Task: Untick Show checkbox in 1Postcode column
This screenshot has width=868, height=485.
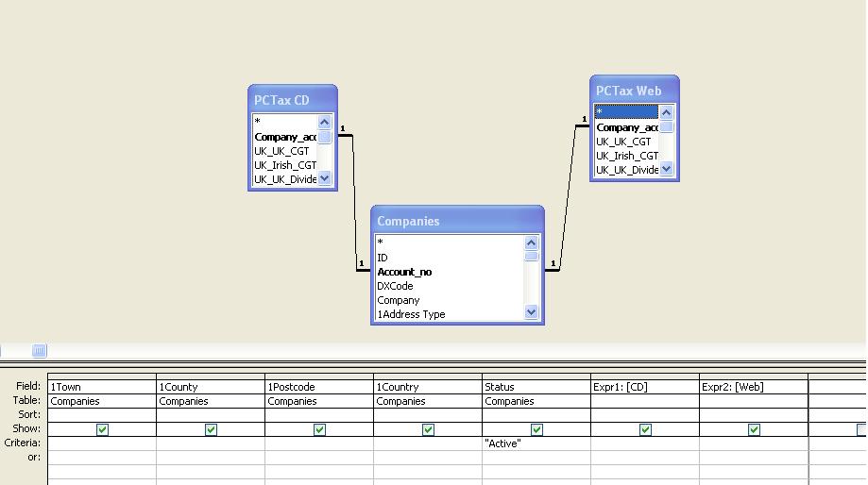Action: click(319, 429)
